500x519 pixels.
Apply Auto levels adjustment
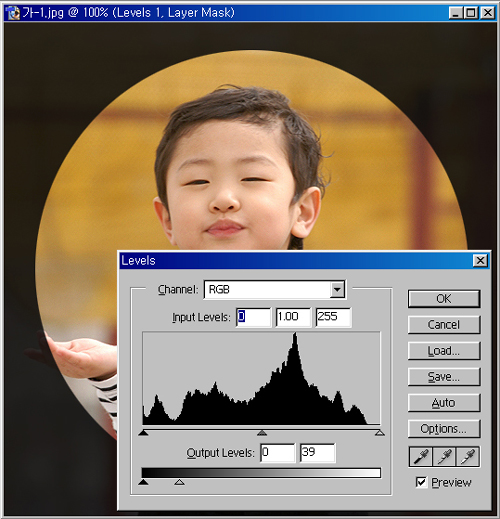point(444,403)
